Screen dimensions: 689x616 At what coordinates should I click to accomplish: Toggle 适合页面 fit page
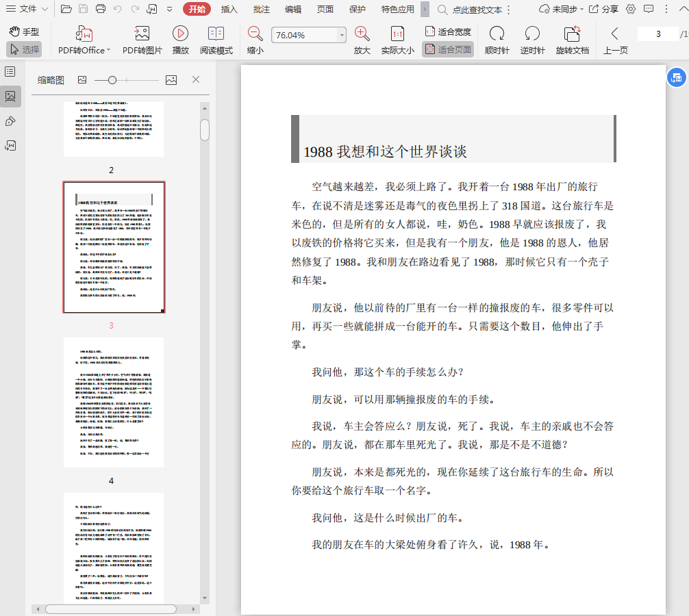pyautogui.click(x=448, y=49)
